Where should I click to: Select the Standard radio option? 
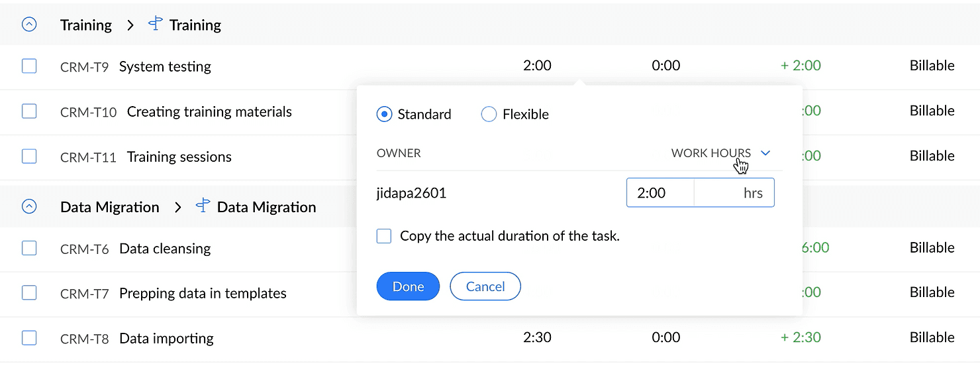(384, 114)
